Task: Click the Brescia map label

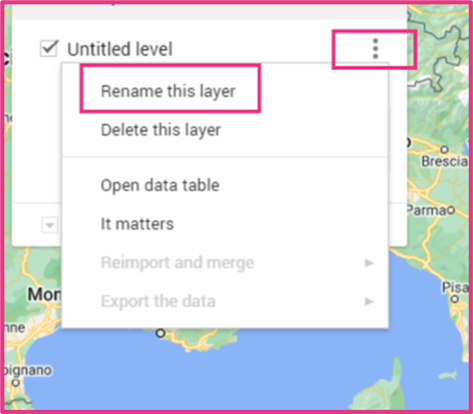Action: click(444, 162)
